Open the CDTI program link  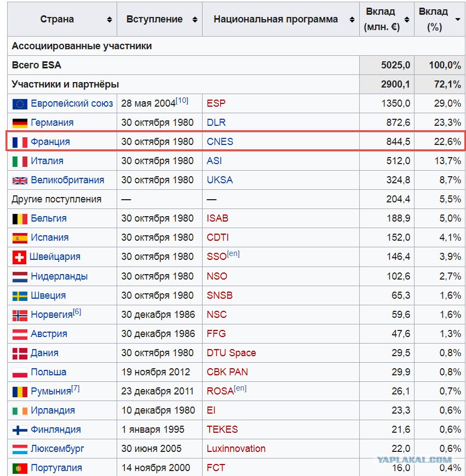pos(218,237)
